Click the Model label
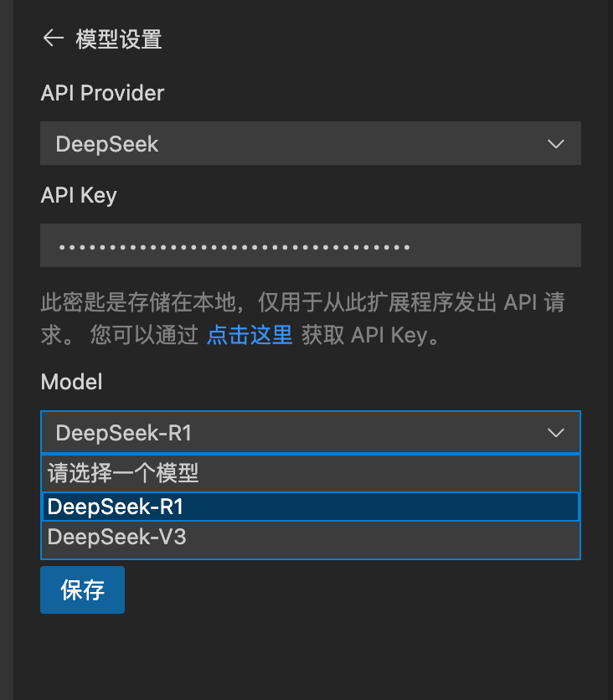The width and height of the screenshot is (613, 700). point(71,382)
